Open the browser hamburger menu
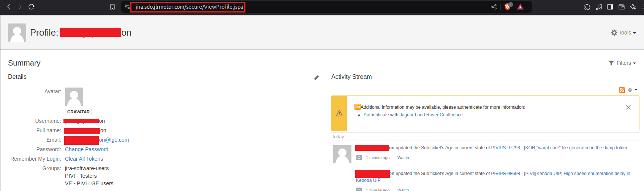644x191 pixels. pos(642,7)
